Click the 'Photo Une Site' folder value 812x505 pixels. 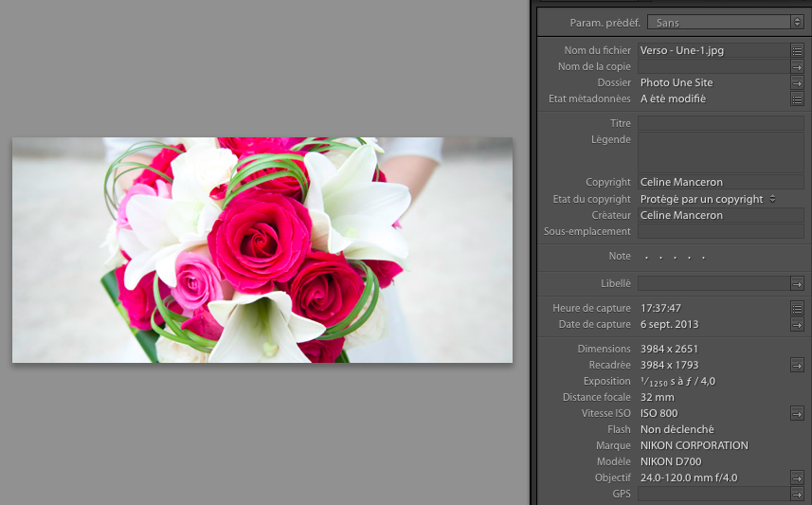coord(677,82)
